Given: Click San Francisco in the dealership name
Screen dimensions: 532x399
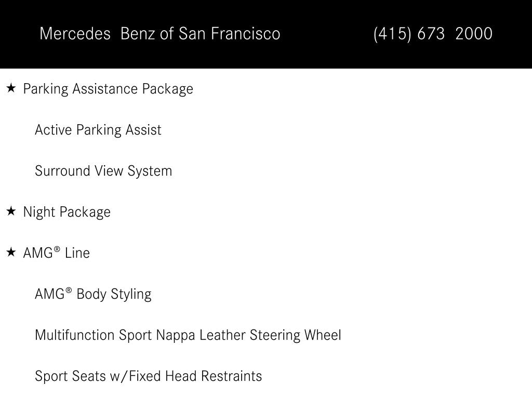Looking at the screenshot, I should click(229, 34).
